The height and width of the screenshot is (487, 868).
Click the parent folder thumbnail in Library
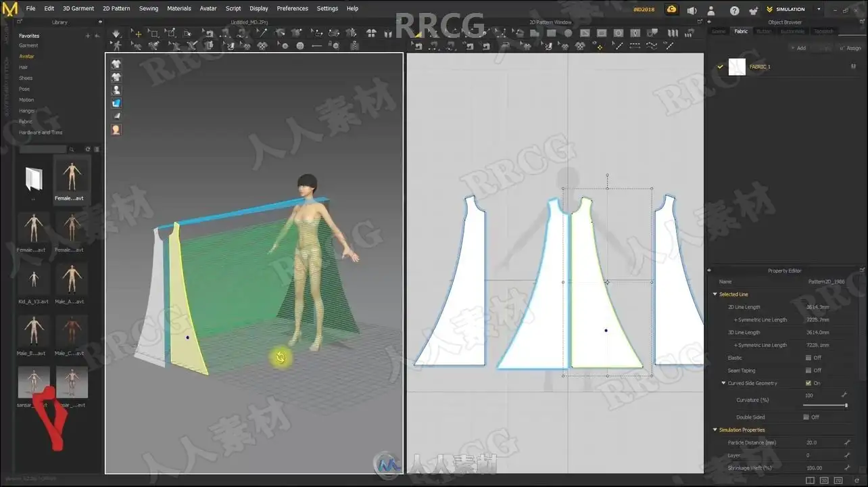tap(34, 180)
